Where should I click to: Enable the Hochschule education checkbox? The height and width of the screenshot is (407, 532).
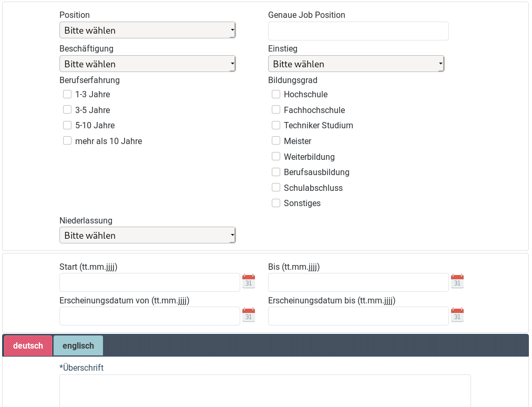(x=276, y=95)
